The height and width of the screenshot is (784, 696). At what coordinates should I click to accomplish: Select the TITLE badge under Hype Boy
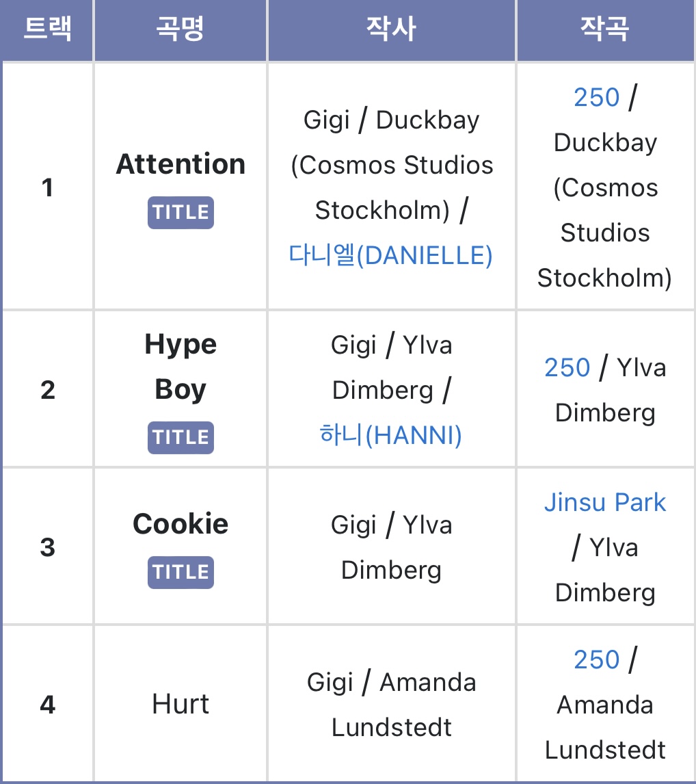180,437
